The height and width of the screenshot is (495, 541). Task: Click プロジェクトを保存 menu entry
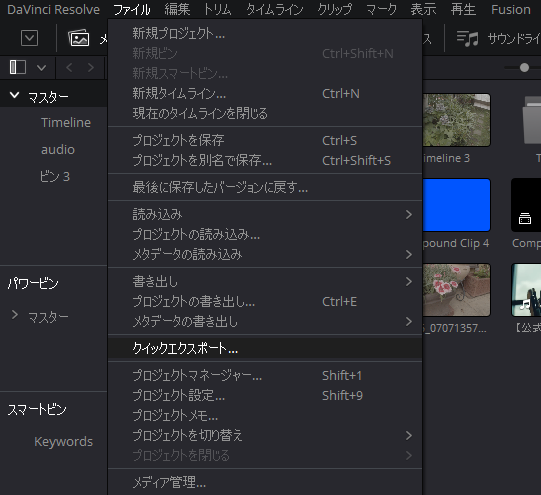coord(265,140)
